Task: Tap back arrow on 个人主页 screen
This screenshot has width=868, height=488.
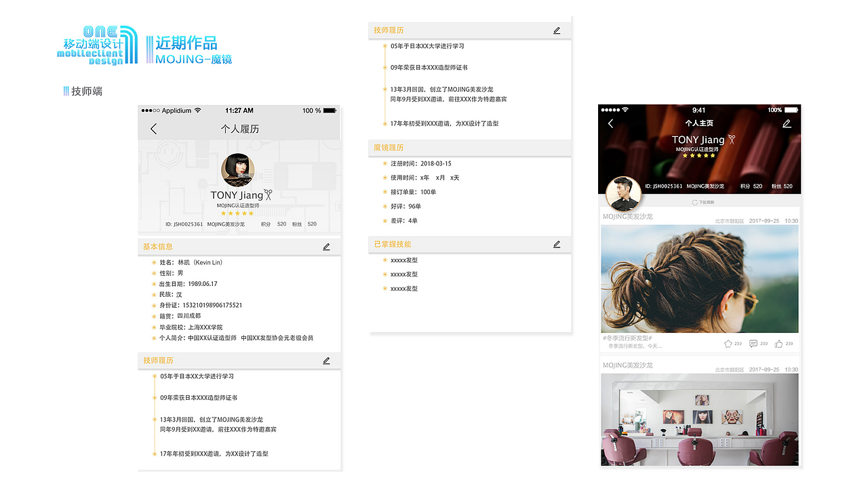Action: click(x=610, y=123)
